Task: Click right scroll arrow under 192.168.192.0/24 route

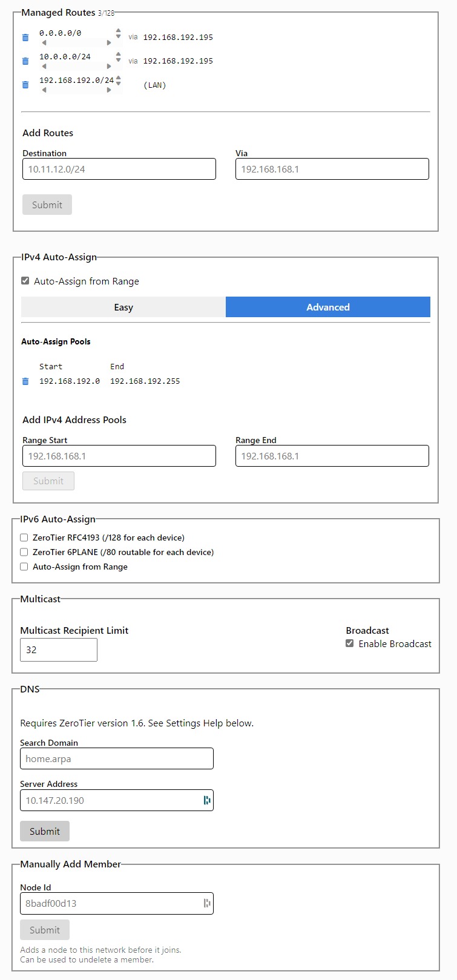Action: coord(109,90)
